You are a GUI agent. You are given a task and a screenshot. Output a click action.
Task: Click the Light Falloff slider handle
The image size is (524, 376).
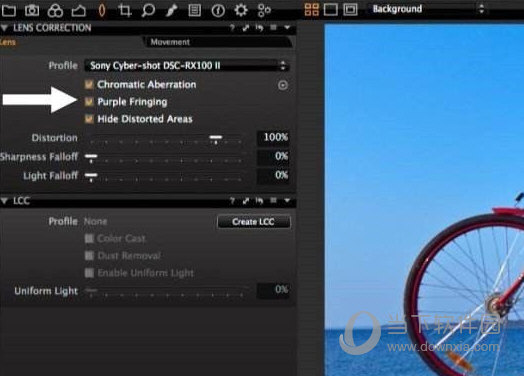(x=91, y=177)
